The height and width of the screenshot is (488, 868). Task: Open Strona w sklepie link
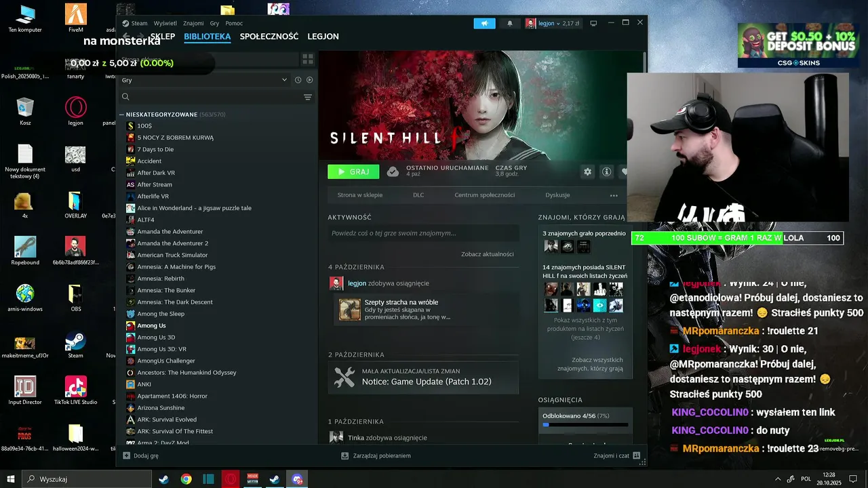tap(360, 195)
